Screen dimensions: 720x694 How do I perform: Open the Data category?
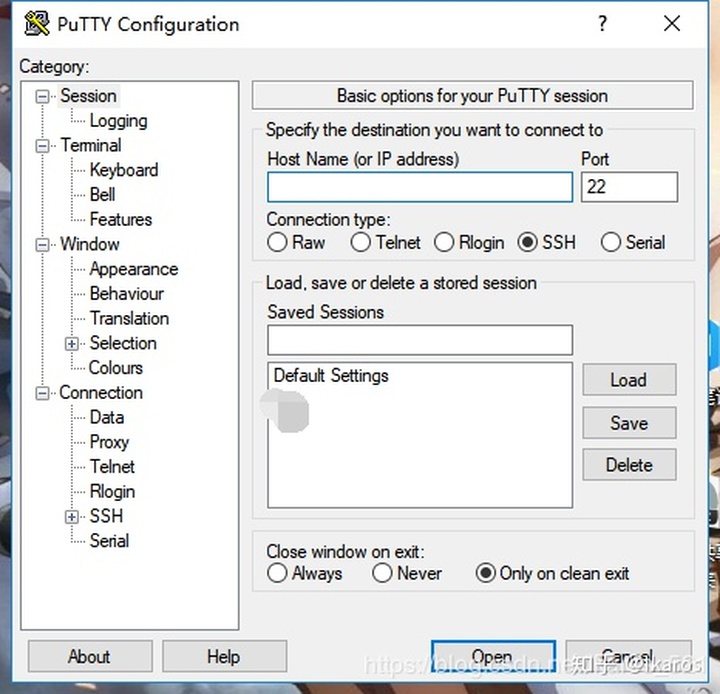click(107, 418)
